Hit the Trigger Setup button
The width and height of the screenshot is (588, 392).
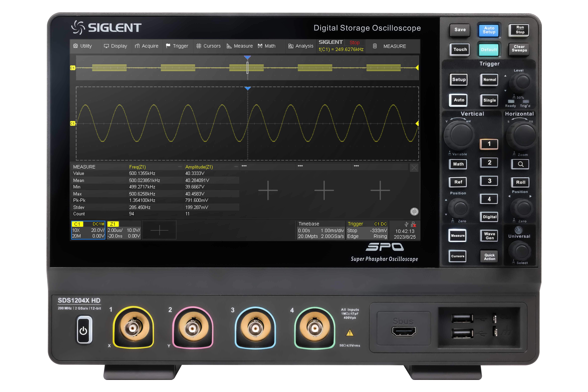click(x=459, y=80)
